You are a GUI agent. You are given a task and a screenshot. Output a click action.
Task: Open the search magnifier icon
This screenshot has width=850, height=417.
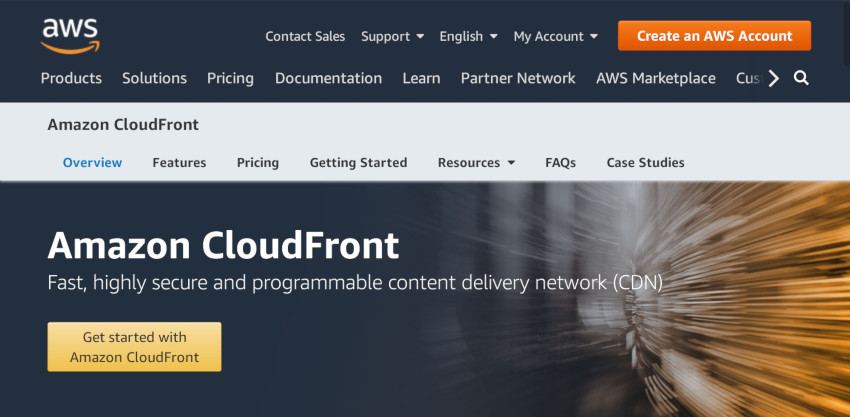point(801,79)
